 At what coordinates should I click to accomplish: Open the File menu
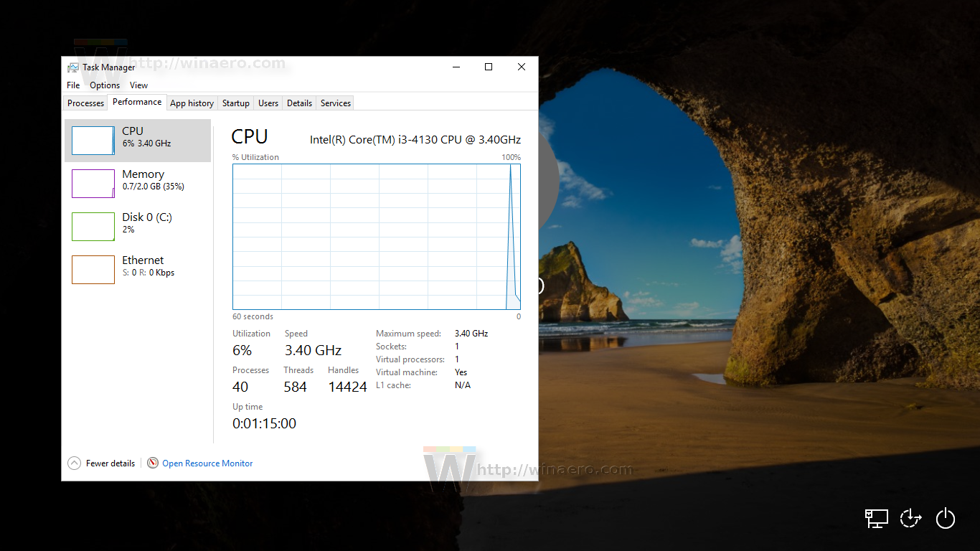[x=72, y=85]
